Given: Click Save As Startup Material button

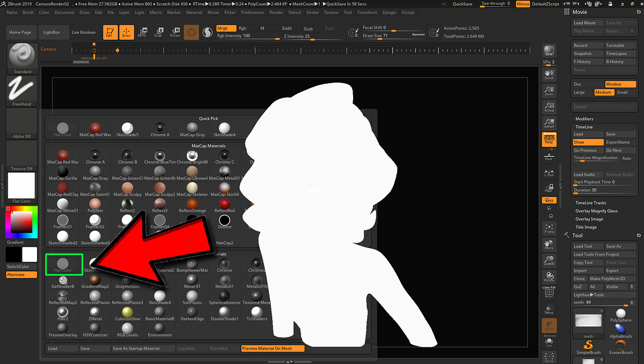Looking at the screenshot, I should pyautogui.click(x=136, y=348).
